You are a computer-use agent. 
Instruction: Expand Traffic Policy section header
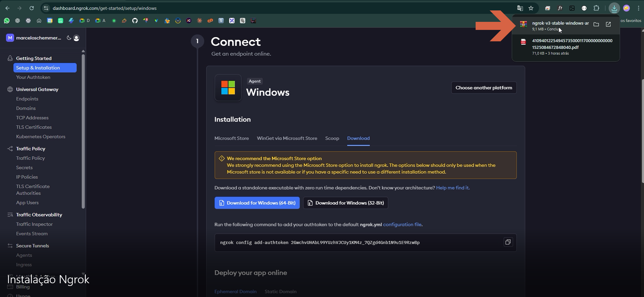coord(31,148)
